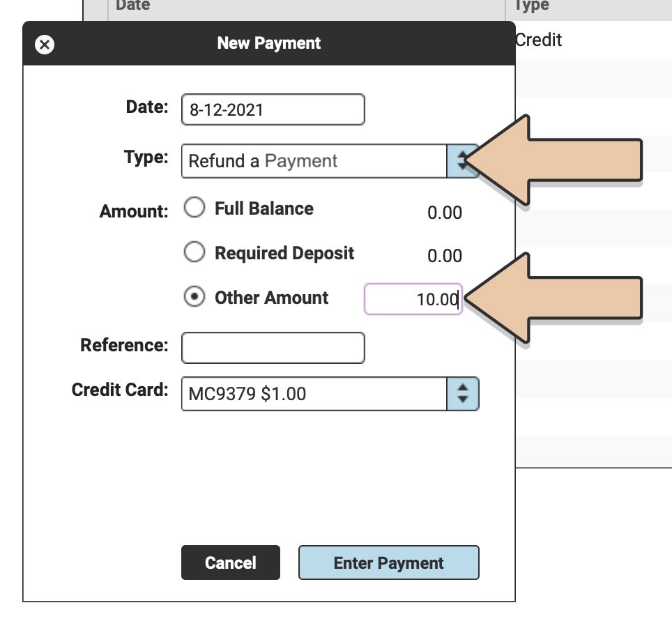Click the Credit Card dropdown arrow icon

pos(462,394)
